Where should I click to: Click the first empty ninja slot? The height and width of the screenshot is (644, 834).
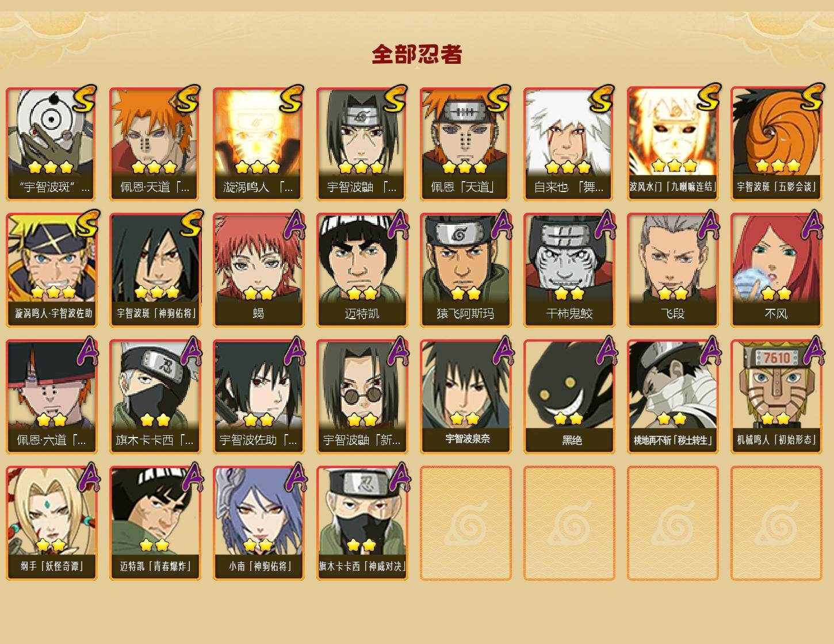(465, 523)
